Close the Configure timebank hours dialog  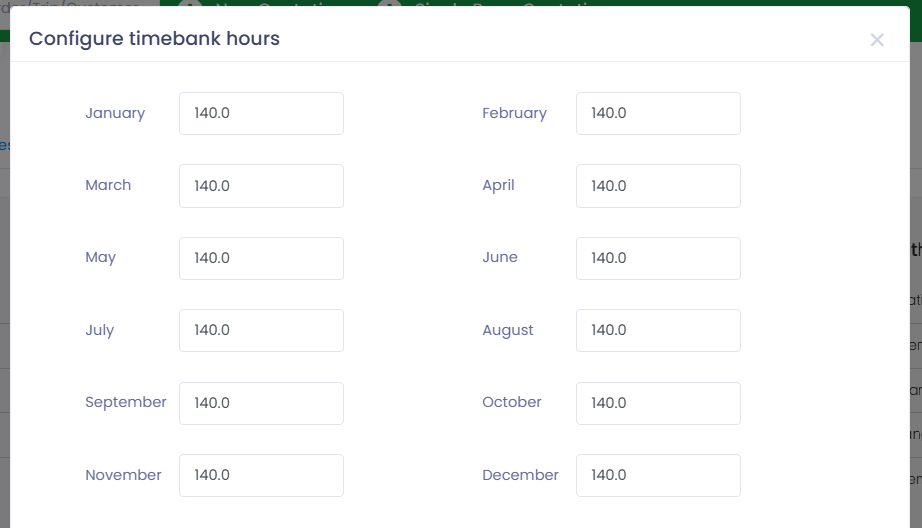(x=877, y=40)
